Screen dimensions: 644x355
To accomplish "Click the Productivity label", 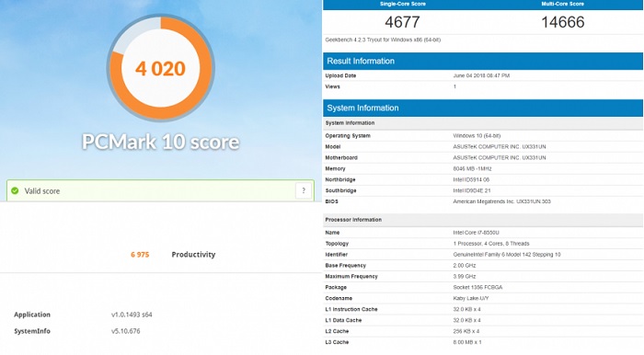I will coord(193,255).
